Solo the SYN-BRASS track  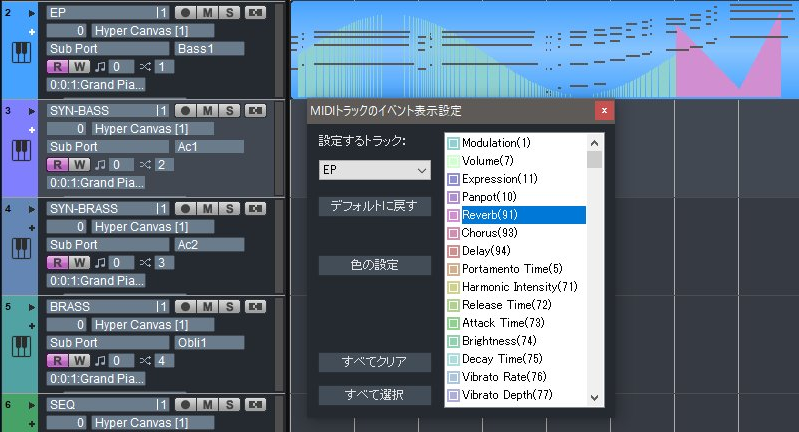[x=230, y=208]
